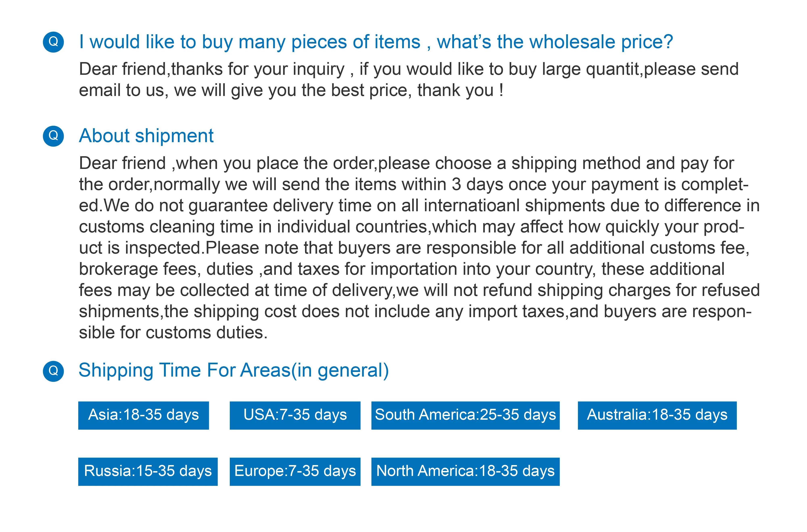Click the words 'sible for customs duties.'
The width and height of the screenshot is (807, 532).
[x=173, y=332]
